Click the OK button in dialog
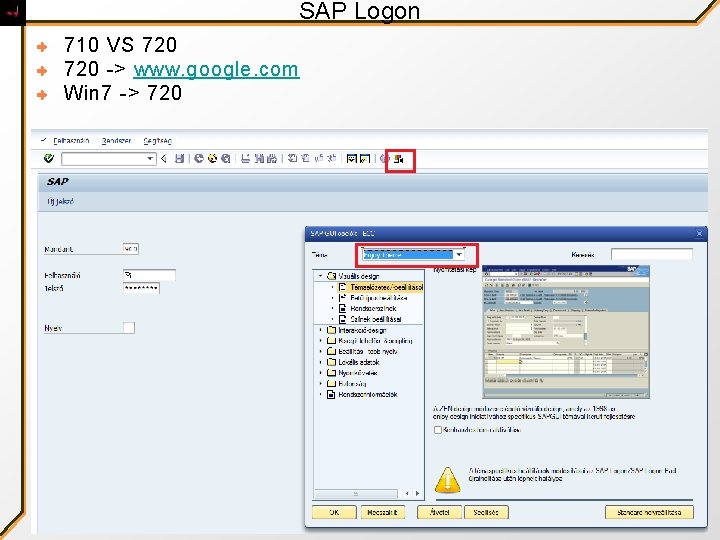This screenshot has width=720, height=540. 334,512
